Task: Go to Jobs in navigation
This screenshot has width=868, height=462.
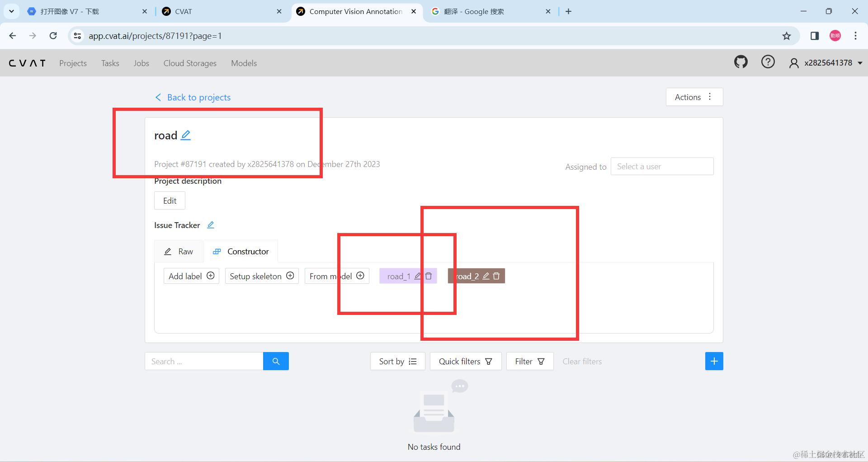Action: 141,63
